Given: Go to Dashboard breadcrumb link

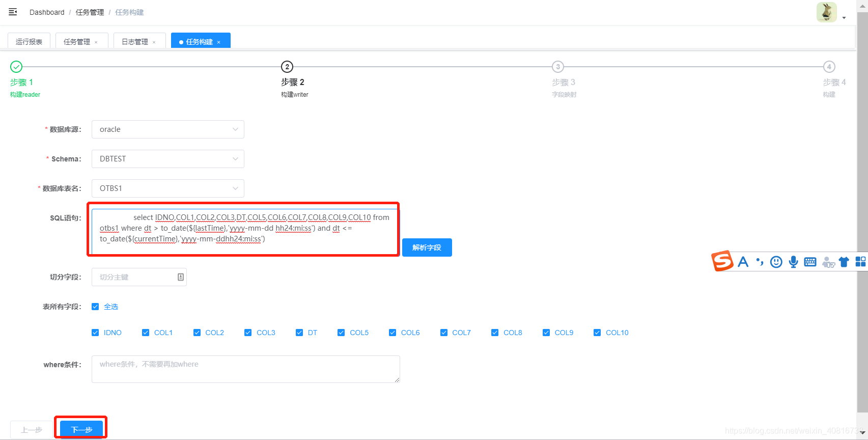Looking at the screenshot, I should [47, 12].
